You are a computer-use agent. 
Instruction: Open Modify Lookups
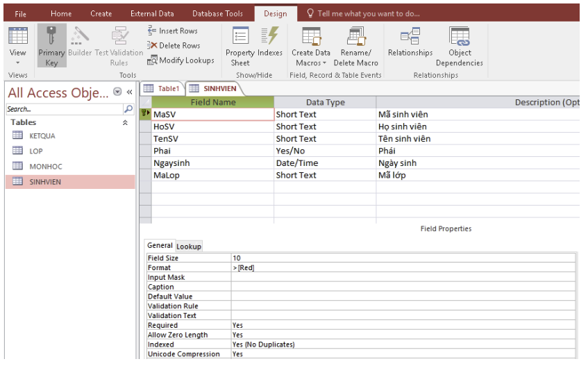180,60
